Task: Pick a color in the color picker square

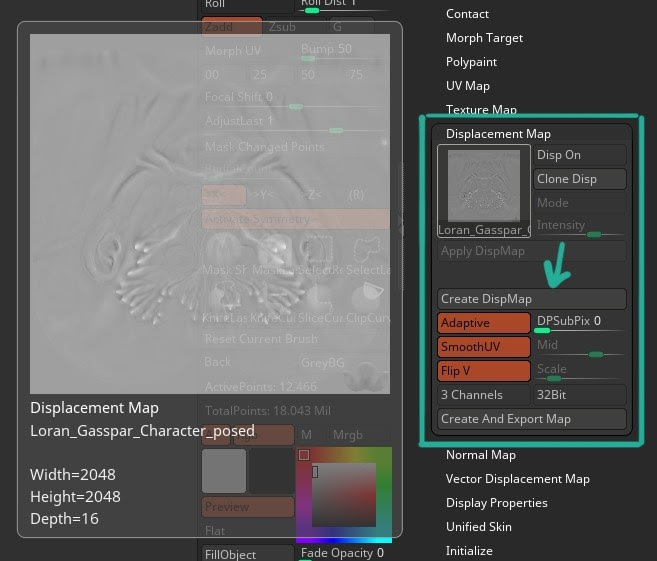Action: click(x=344, y=494)
